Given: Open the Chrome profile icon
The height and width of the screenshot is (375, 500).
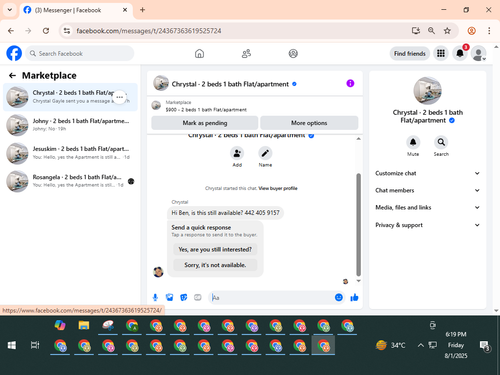Looking at the screenshot, I should point(471,31).
